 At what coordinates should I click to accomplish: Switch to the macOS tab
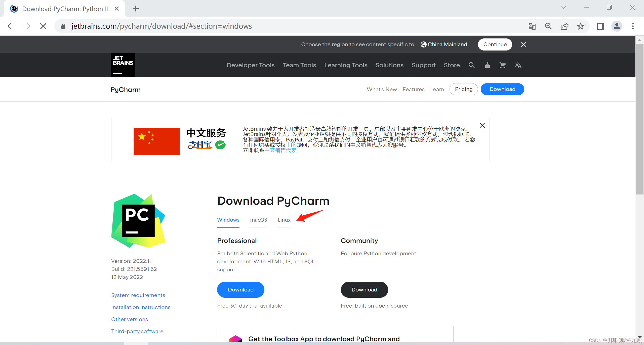258,220
